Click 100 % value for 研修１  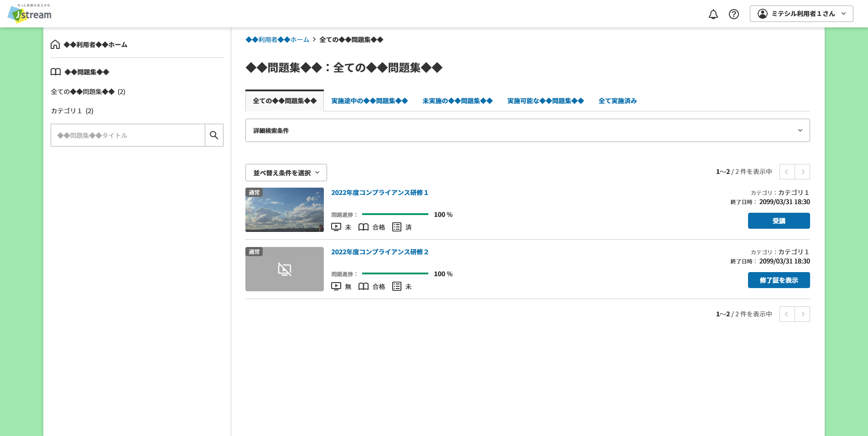point(443,215)
